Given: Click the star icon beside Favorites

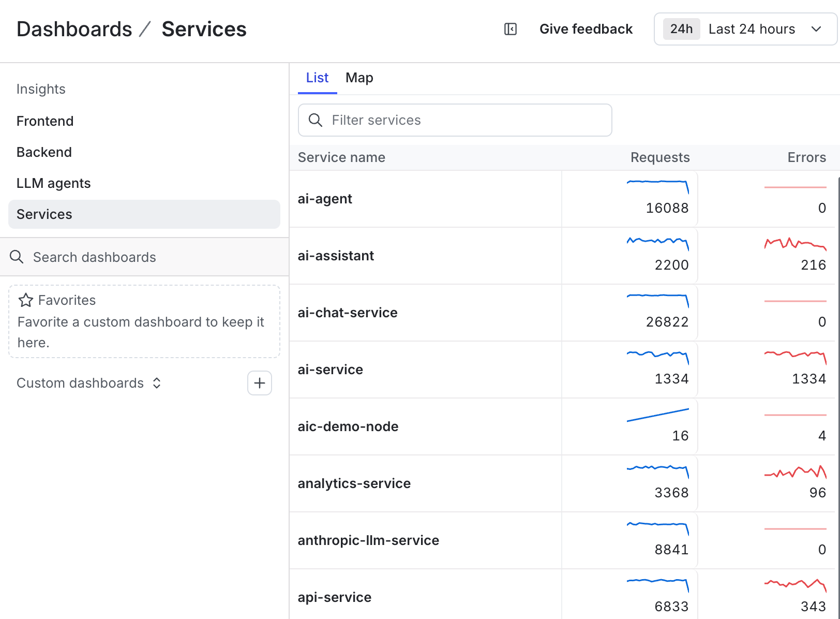Looking at the screenshot, I should 26,300.
